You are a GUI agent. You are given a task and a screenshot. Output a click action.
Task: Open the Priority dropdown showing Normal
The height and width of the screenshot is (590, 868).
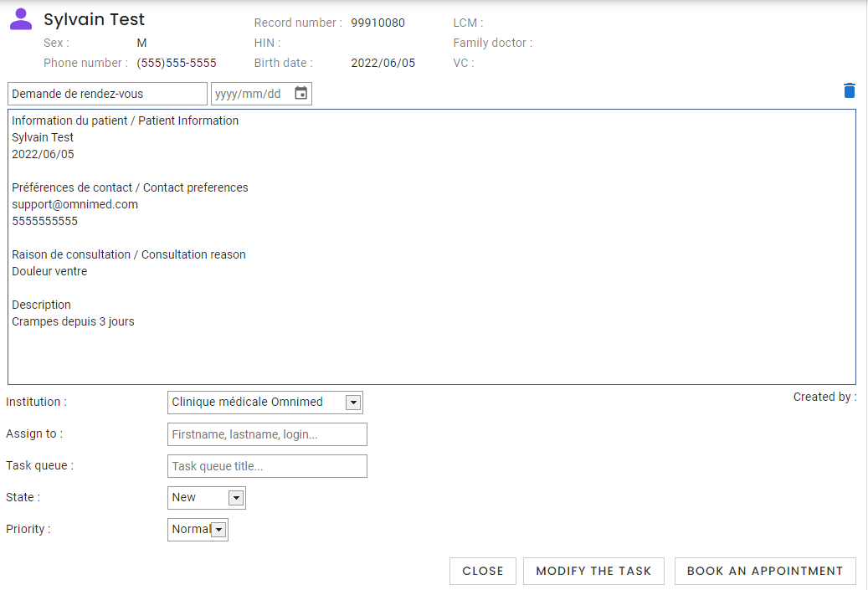pos(218,530)
